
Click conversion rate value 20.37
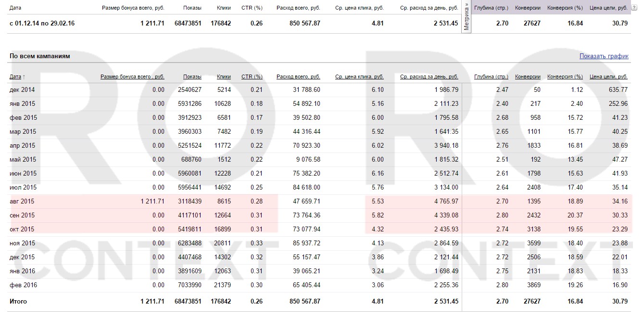575,215
